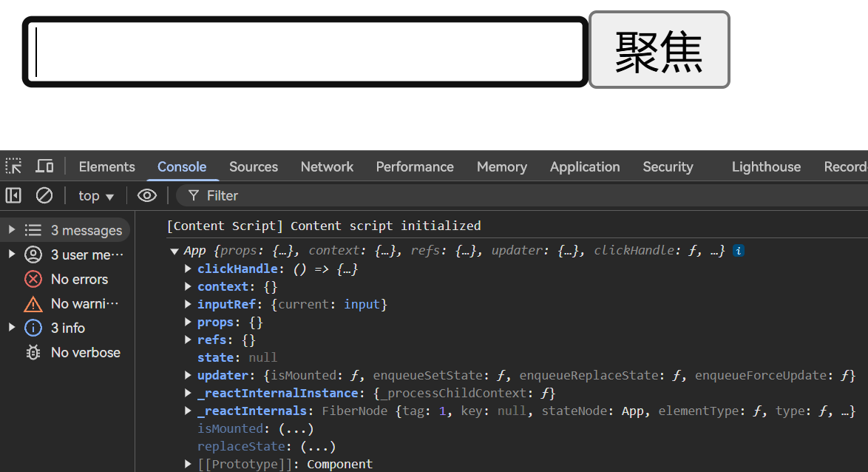This screenshot has width=868, height=472.
Task: Clear the console with the ban icon
Action: click(x=44, y=195)
